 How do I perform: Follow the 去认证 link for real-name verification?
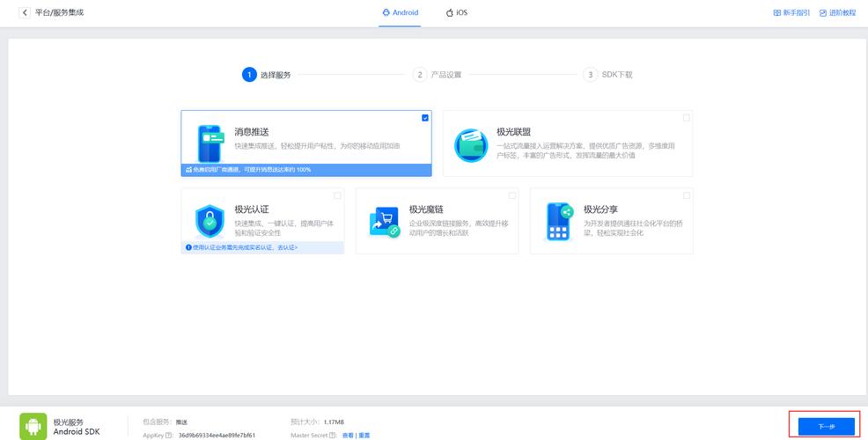(x=287, y=247)
